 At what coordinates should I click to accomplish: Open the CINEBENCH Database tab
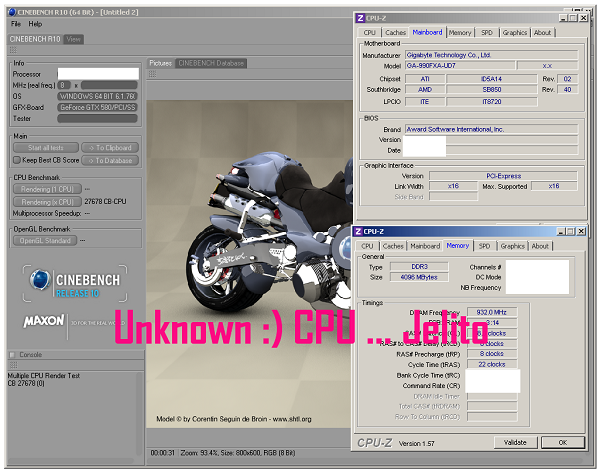pos(211,63)
